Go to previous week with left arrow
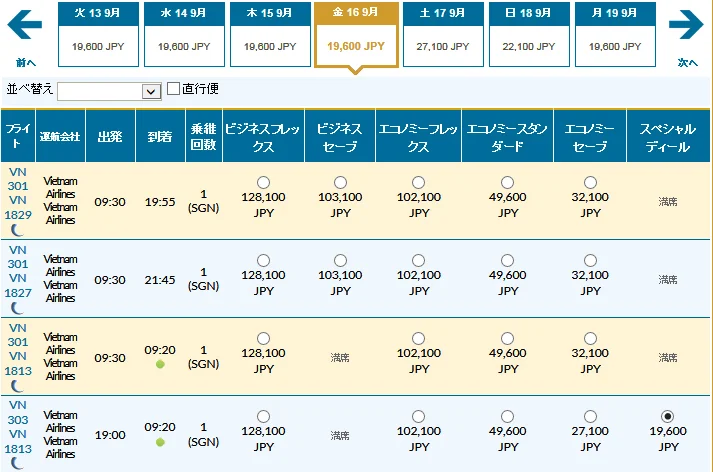 click(x=25, y=25)
